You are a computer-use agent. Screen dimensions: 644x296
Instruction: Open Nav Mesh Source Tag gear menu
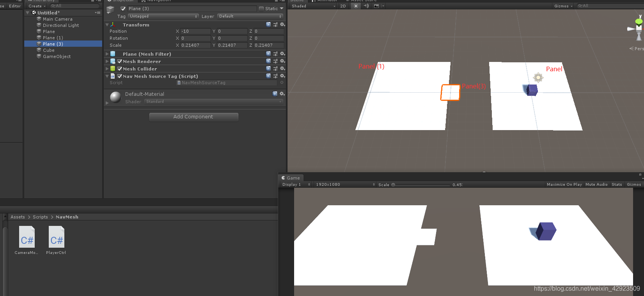coord(282,76)
